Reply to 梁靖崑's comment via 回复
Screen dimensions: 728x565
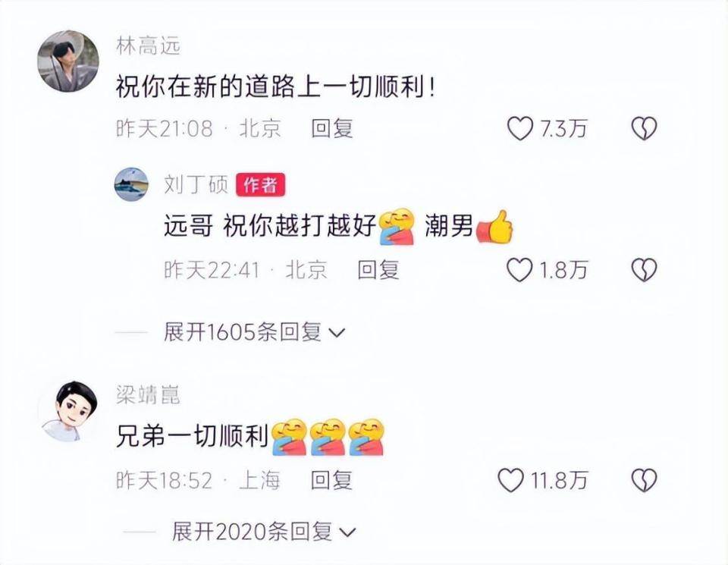[x=331, y=480]
